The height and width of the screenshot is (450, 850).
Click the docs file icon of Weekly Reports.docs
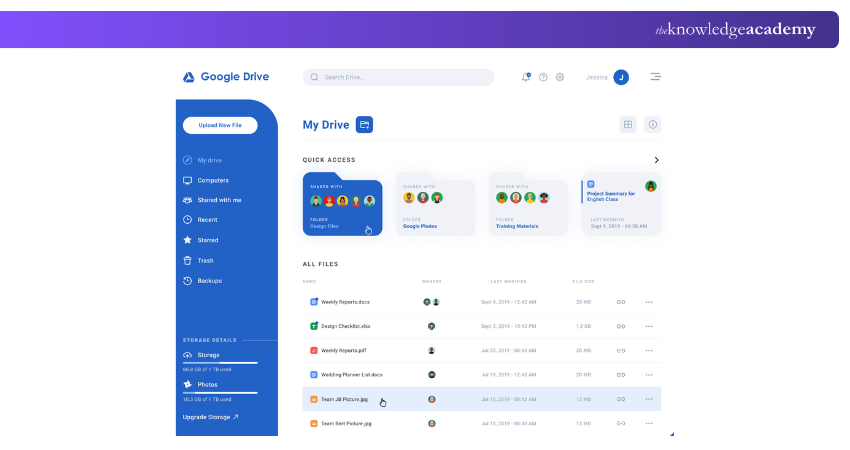tap(313, 302)
